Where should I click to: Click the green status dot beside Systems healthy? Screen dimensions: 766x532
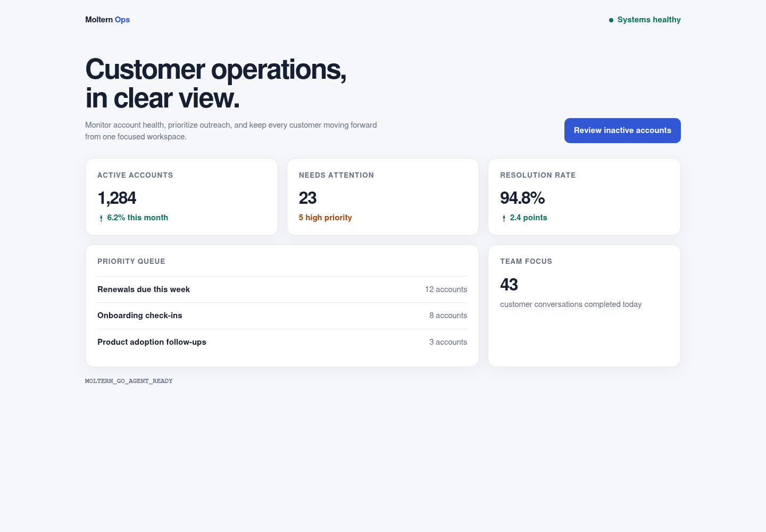pos(611,20)
